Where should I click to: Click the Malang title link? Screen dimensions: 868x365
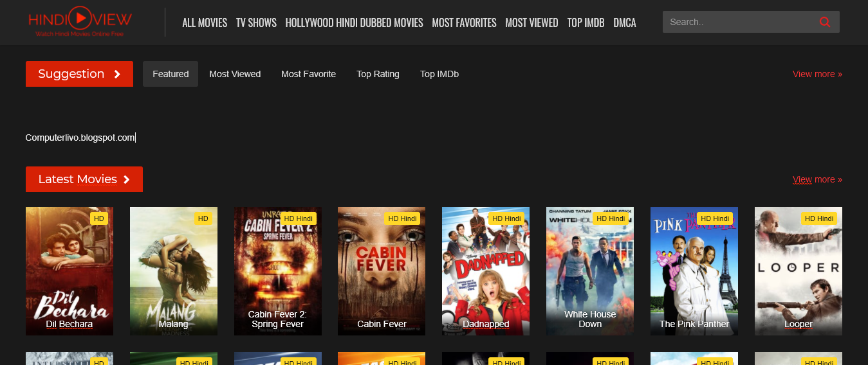(x=174, y=324)
